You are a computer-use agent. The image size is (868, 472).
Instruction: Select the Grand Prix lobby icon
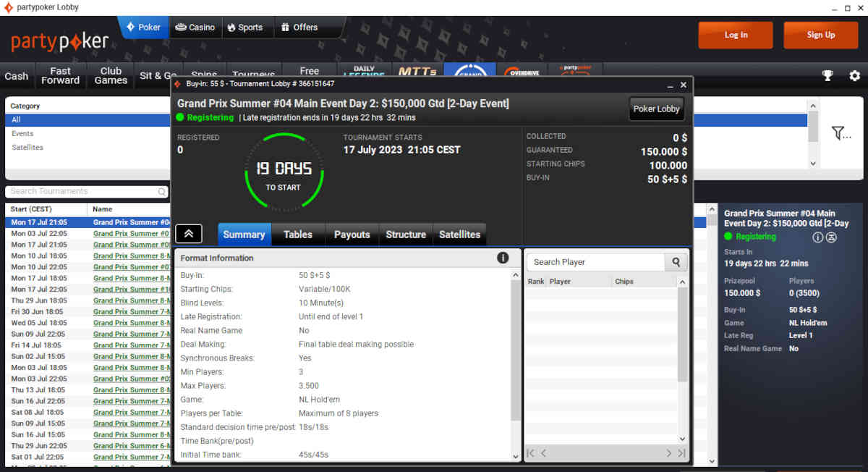(x=470, y=72)
